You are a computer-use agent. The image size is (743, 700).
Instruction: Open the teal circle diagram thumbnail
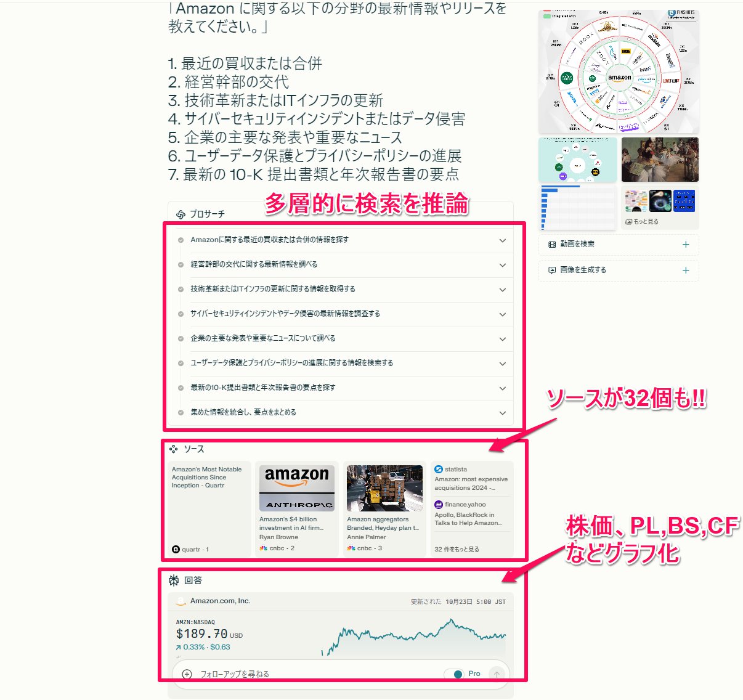[578, 160]
